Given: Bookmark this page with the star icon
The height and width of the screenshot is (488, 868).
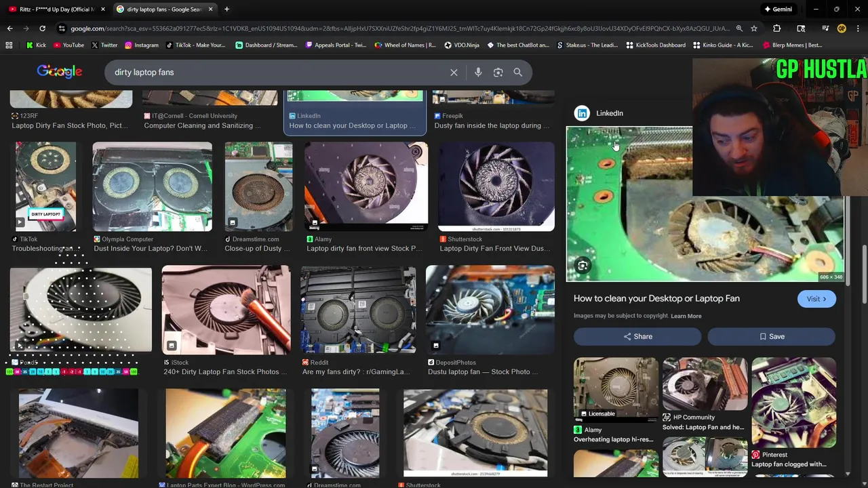Looking at the screenshot, I should coord(754,28).
